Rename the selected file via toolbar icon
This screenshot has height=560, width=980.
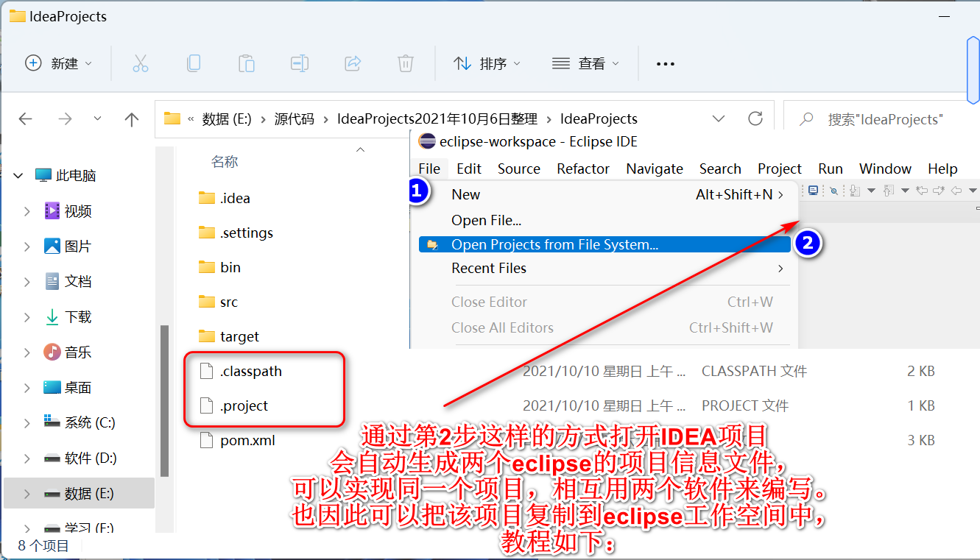click(299, 63)
